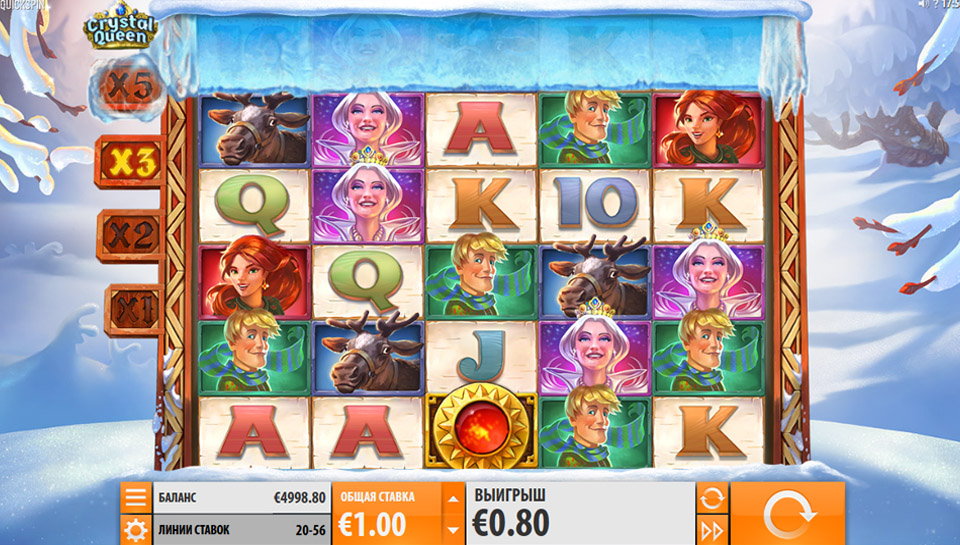Open settings with the gear icon
The image size is (960, 545).
pos(135,530)
